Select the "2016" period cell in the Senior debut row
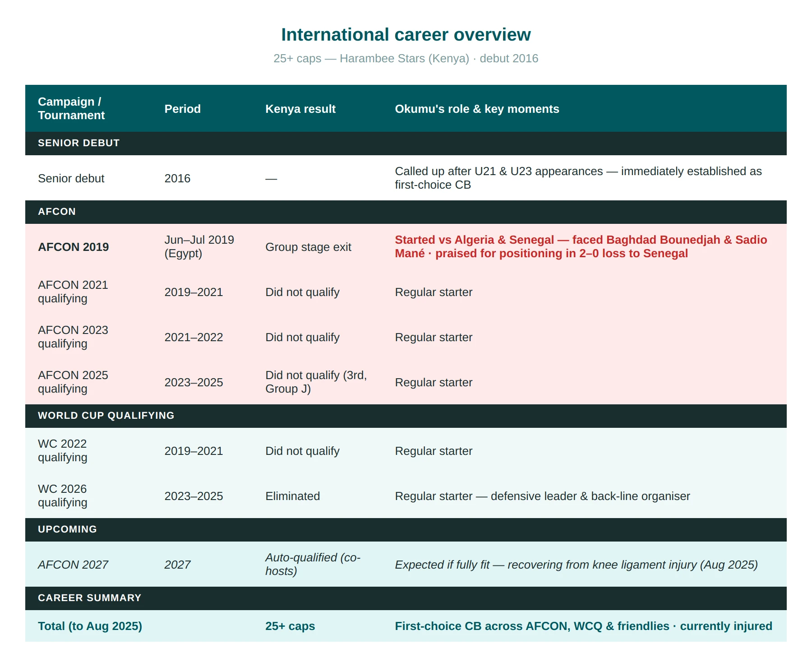The width and height of the screenshot is (812, 667). (x=177, y=178)
